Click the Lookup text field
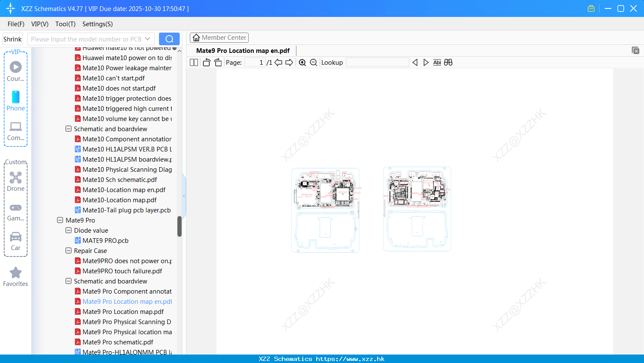The width and height of the screenshot is (644, 363). pyautogui.click(x=378, y=63)
